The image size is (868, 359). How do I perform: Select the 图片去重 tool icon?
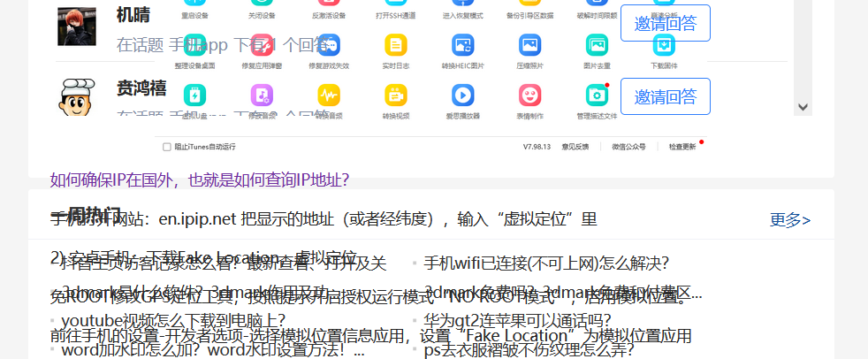(x=597, y=46)
